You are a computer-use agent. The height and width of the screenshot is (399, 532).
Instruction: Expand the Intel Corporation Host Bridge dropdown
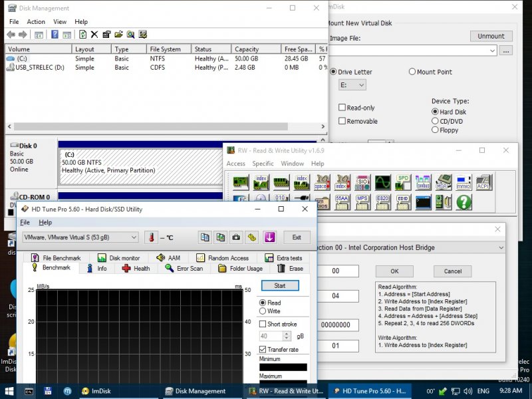tap(501, 247)
